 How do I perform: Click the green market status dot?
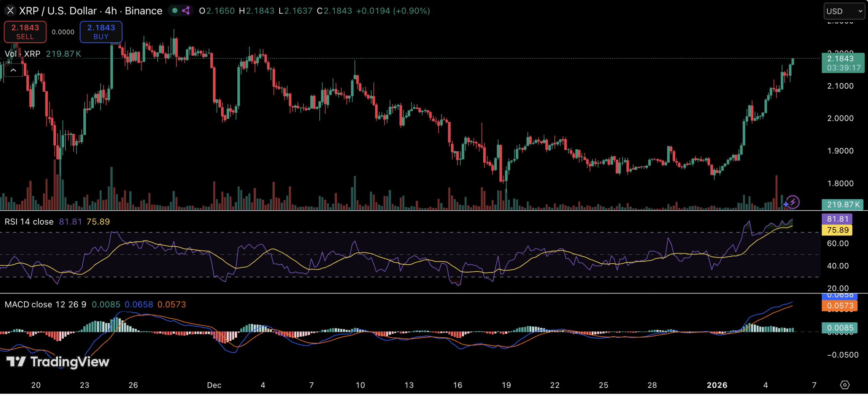(x=175, y=11)
